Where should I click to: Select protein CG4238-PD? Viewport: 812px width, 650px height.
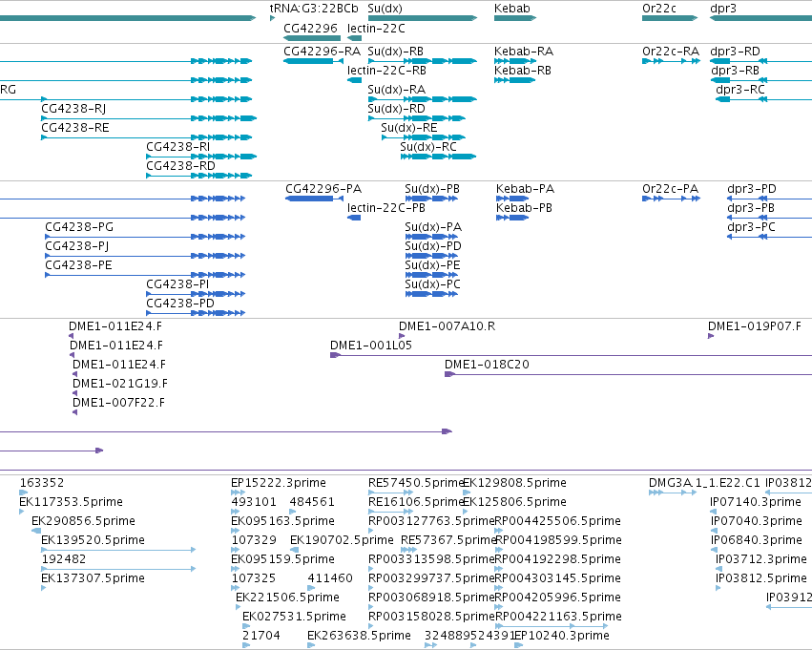tap(196, 313)
